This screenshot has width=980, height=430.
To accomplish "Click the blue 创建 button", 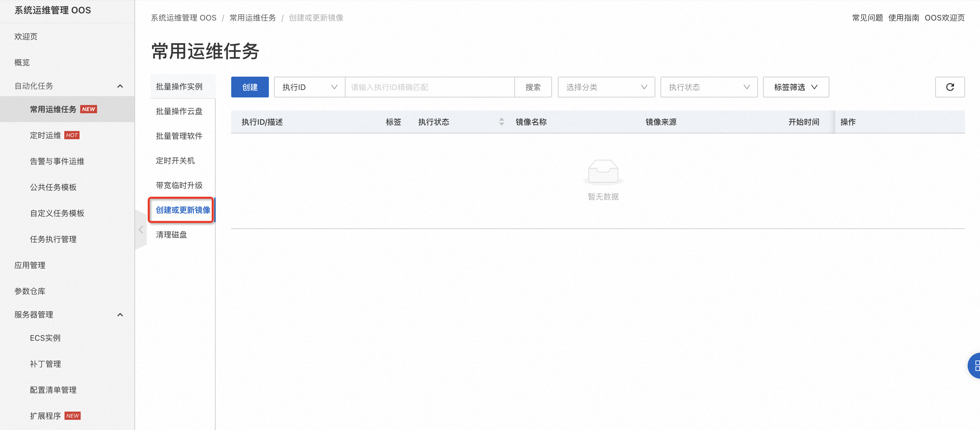I will click(250, 87).
